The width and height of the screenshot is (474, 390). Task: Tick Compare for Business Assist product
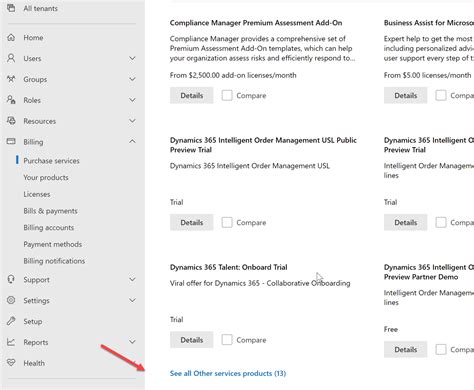[x=441, y=95]
